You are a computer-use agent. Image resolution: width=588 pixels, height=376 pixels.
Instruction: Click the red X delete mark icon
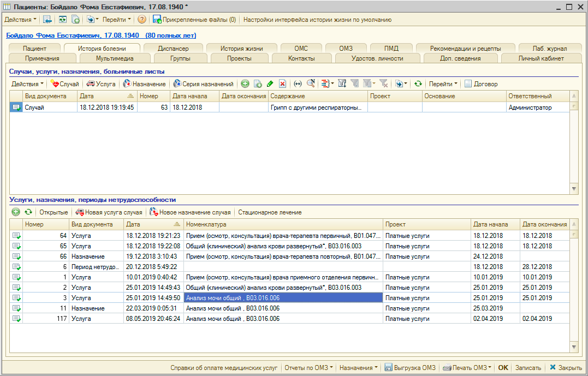282,84
